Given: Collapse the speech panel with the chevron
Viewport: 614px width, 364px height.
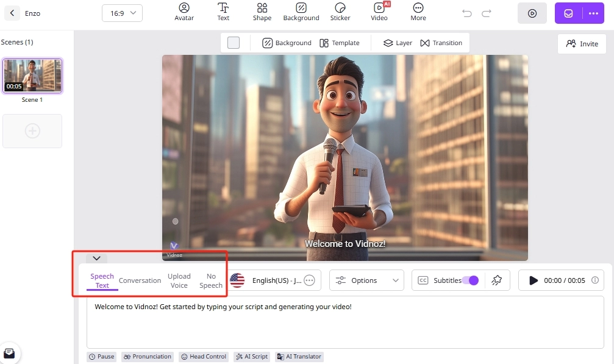Looking at the screenshot, I should pos(96,258).
